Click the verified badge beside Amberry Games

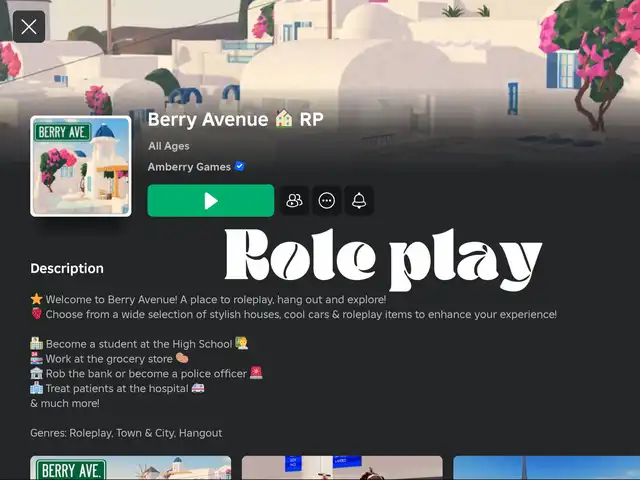[240, 167]
